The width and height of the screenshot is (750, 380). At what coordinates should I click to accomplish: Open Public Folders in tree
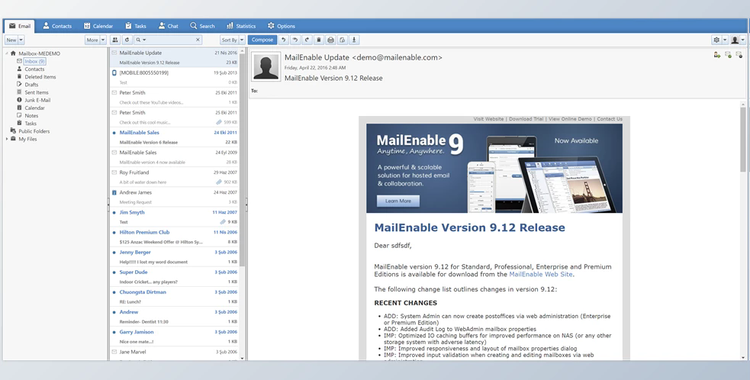(34, 131)
